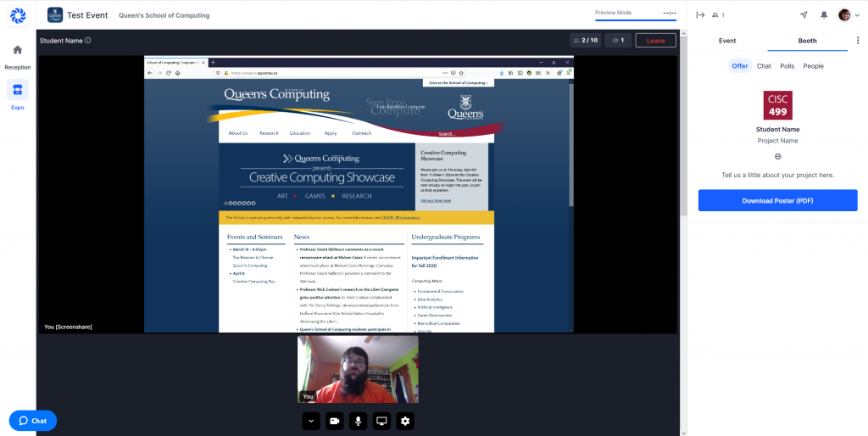Click Give to the School of Computing link
Viewport: 868px width, 436px height.
pyautogui.click(x=459, y=82)
